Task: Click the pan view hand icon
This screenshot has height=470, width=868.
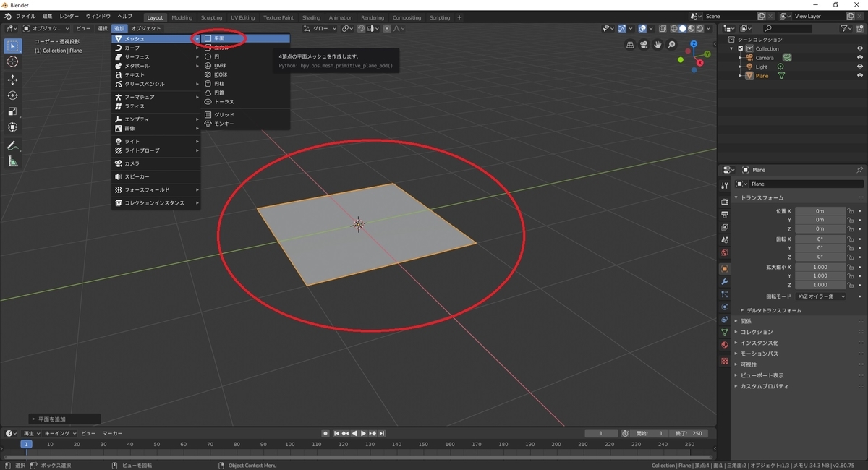Action: coord(658,45)
